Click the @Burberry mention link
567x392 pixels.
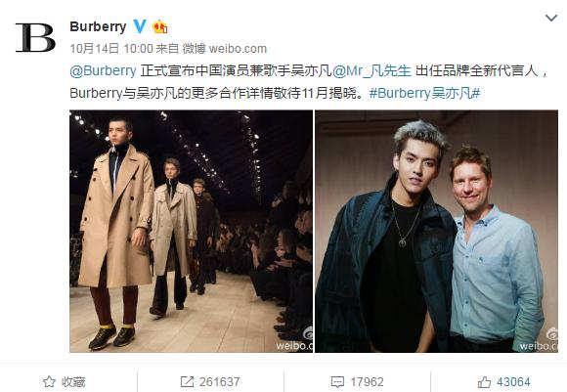[x=103, y=71]
